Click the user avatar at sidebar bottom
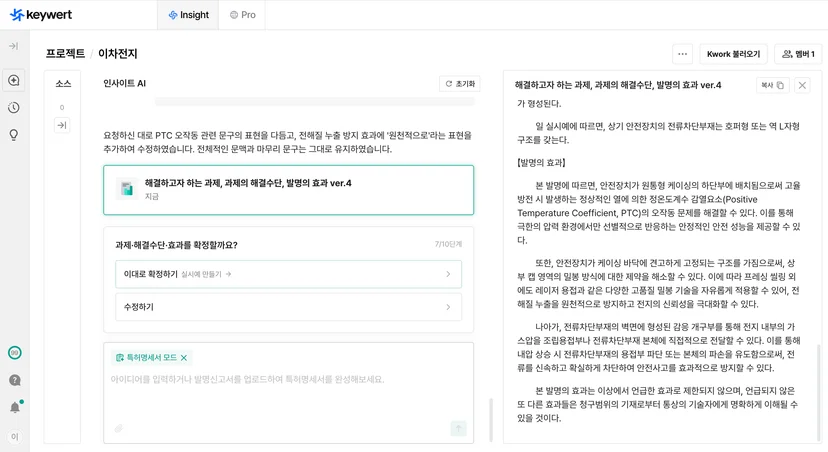Screen dimensions: 828x452 click(15, 436)
